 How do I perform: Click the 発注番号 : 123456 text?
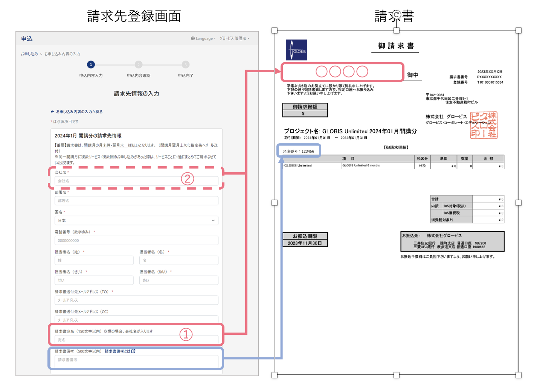[x=298, y=151]
